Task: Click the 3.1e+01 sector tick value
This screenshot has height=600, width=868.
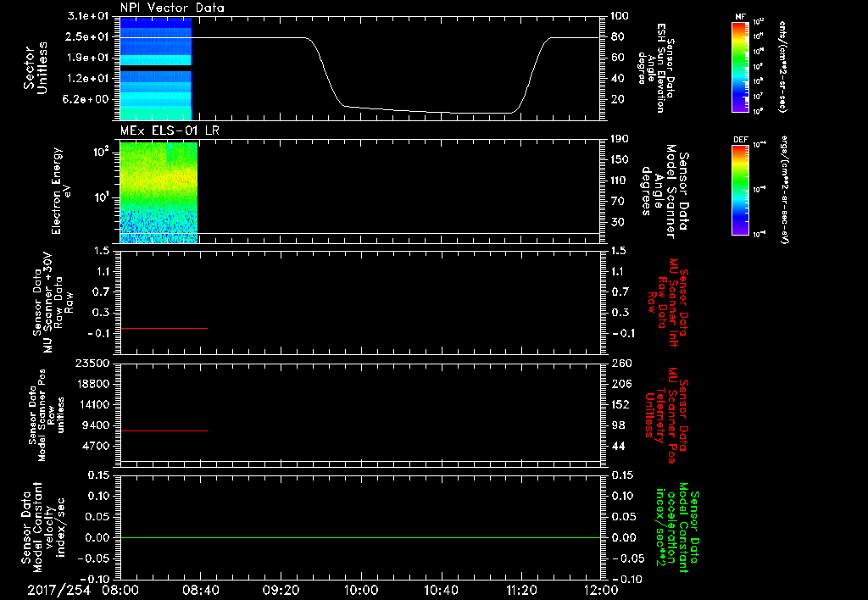Action: [88, 16]
